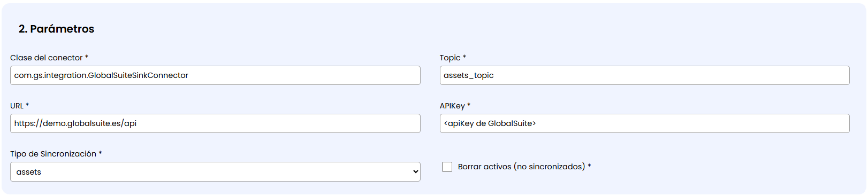Focus the Clase del conector input field
Viewport: 868px width, 196px height.
pos(215,75)
